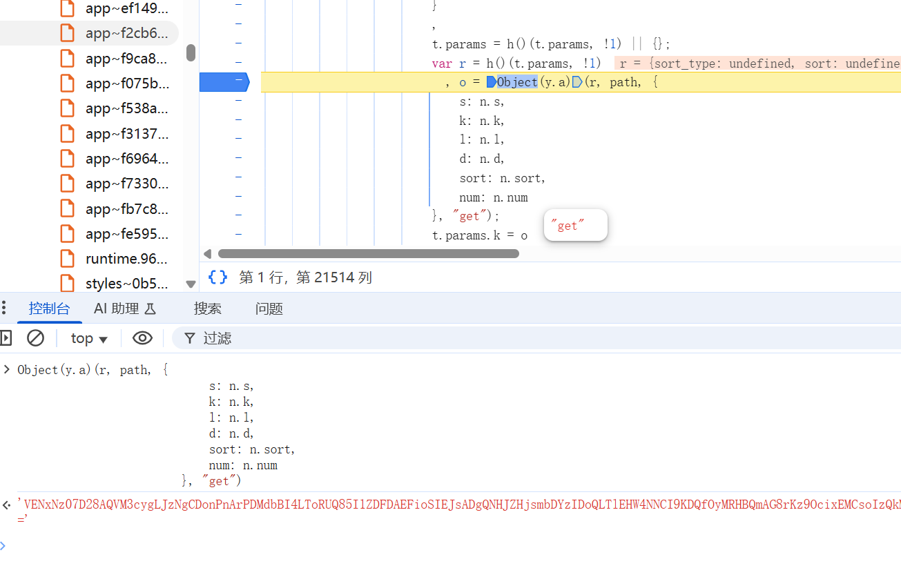The image size is (901, 588).
Task: Open file app~fb7c8 in the list
Action: tap(126, 208)
